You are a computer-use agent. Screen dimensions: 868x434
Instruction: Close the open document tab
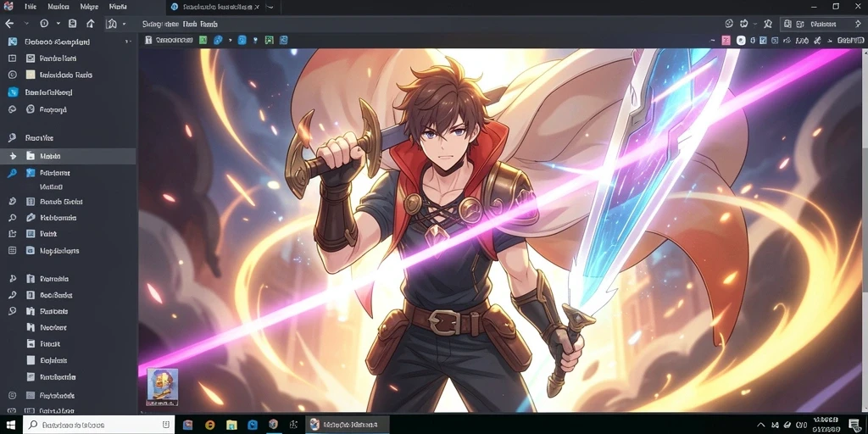(x=256, y=7)
